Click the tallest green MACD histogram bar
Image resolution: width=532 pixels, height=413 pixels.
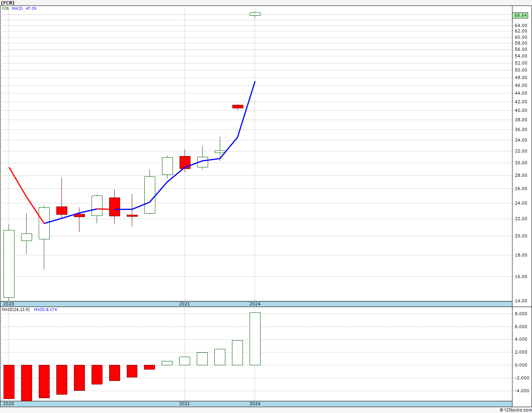[255, 339]
